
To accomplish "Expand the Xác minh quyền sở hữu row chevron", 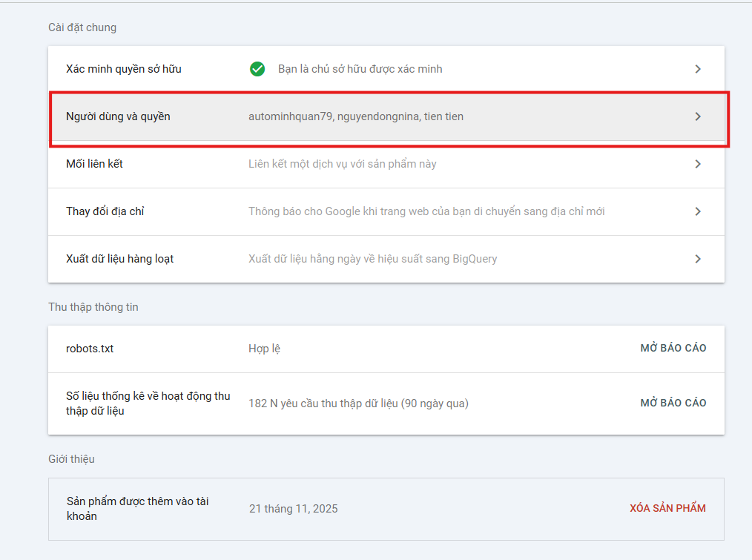I will (x=698, y=68).
